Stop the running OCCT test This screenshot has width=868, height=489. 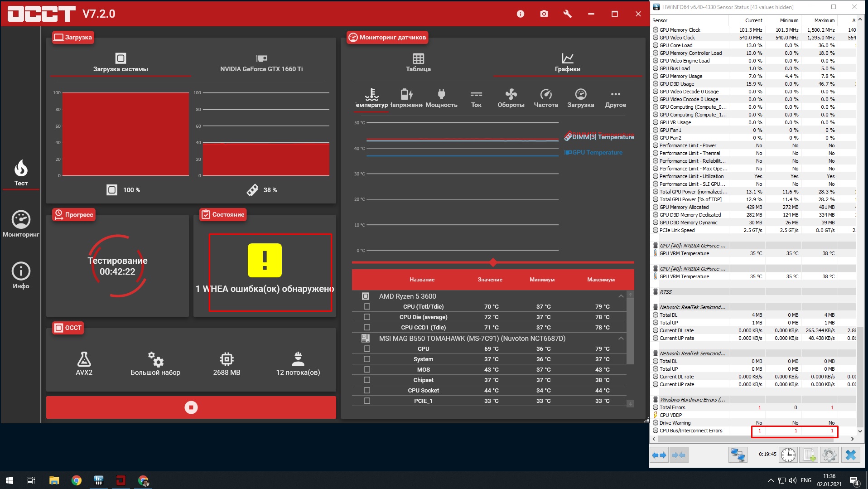(x=191, y=407)
